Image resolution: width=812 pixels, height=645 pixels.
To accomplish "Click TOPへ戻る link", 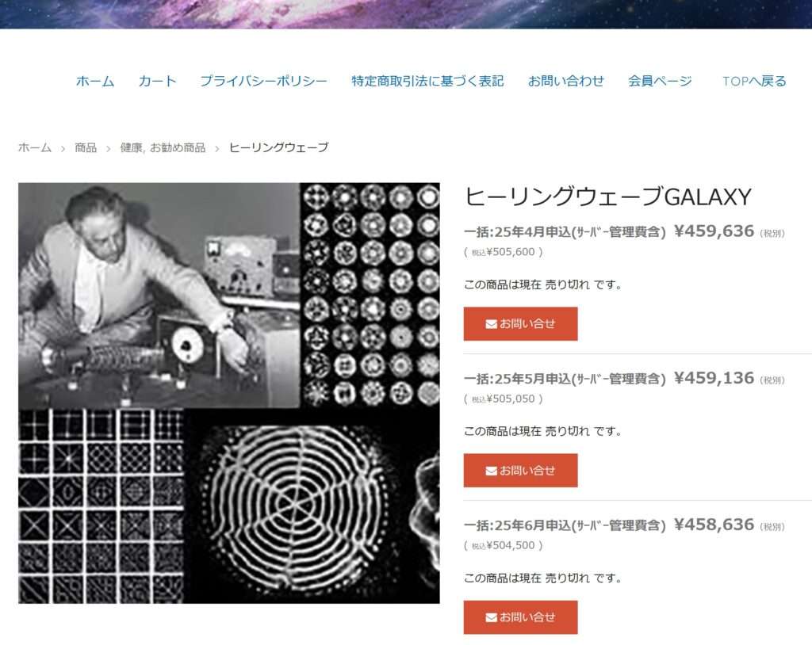I will point(754,82).
